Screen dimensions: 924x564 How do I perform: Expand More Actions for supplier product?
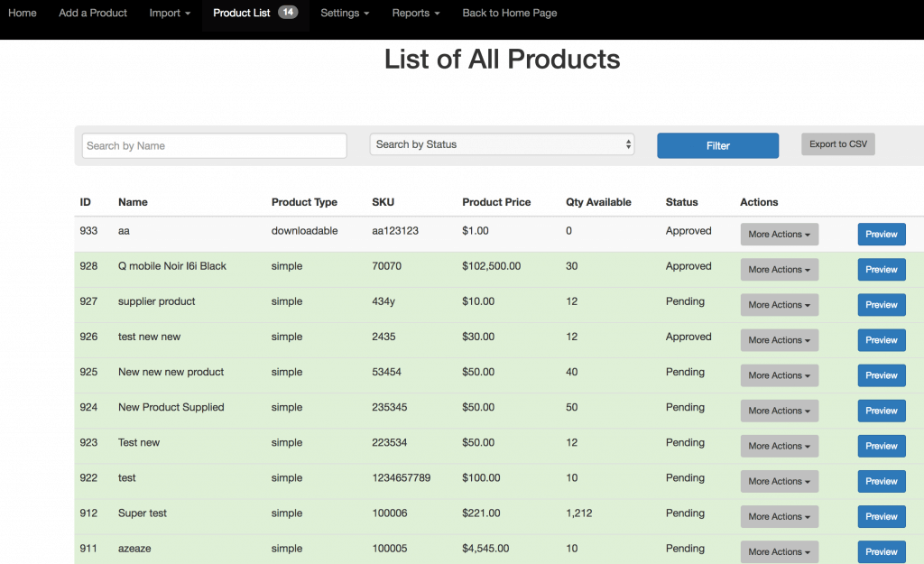pos(779,305)
